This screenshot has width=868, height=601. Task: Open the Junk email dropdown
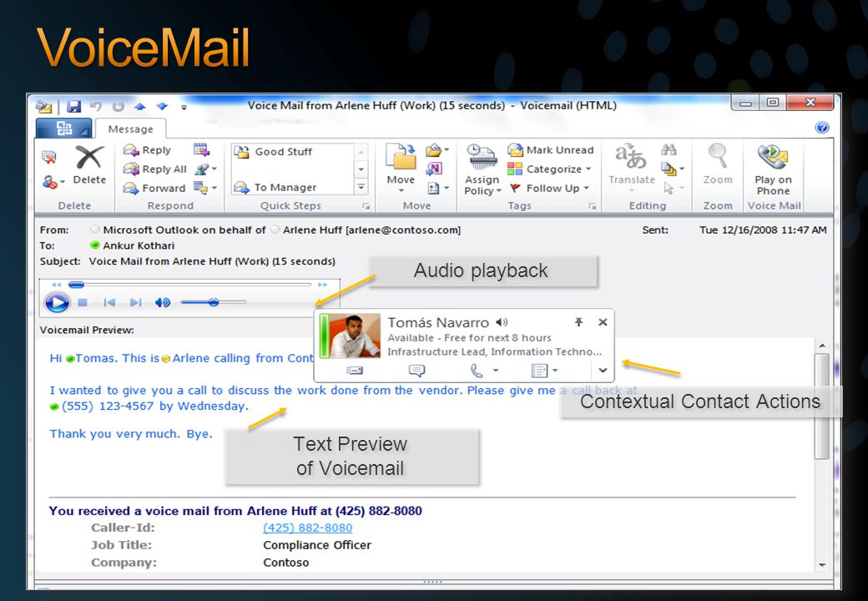[x=53, y=181]
